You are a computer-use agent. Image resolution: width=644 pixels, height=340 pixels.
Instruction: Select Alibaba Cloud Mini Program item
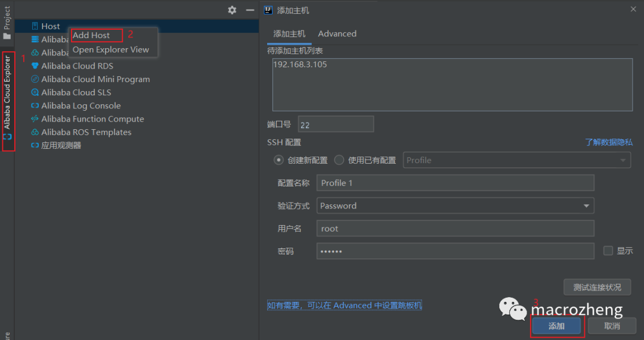click(95, 79)
